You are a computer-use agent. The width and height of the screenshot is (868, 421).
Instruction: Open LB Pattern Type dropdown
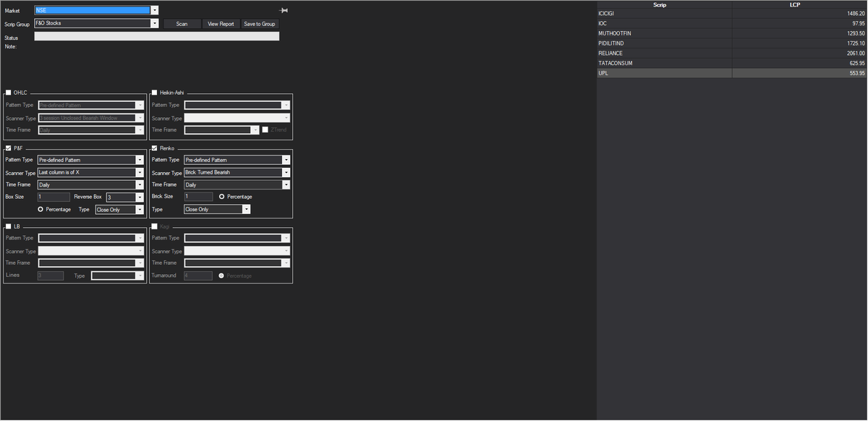coord(91,238)
